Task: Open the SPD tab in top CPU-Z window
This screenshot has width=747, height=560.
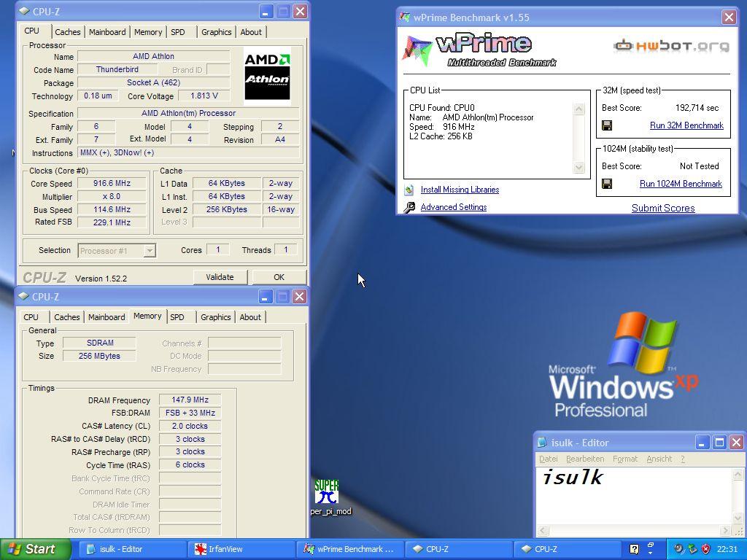Action: click(178, 32)
